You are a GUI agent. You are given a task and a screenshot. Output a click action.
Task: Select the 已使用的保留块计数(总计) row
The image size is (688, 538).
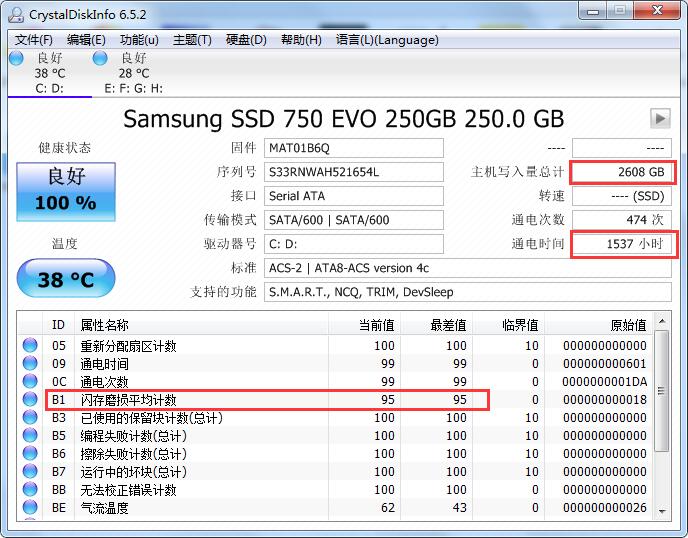(336, 417)
